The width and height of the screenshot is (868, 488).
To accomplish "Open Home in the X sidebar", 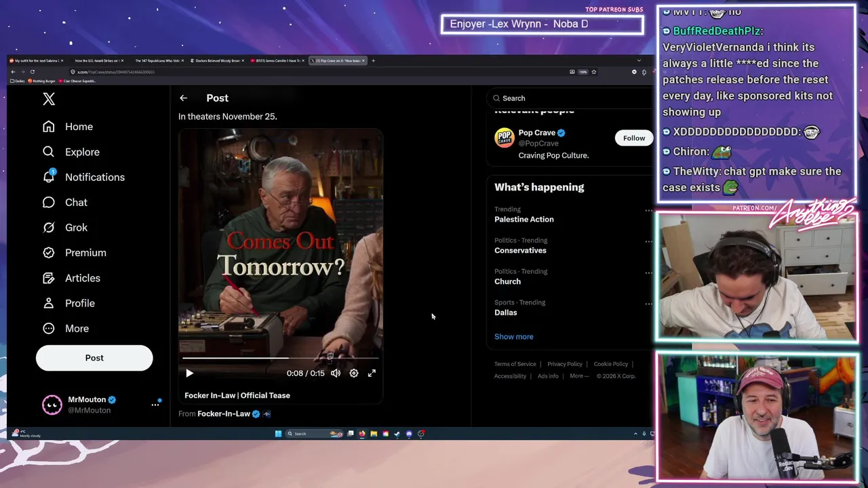I will tap(67, 127).
